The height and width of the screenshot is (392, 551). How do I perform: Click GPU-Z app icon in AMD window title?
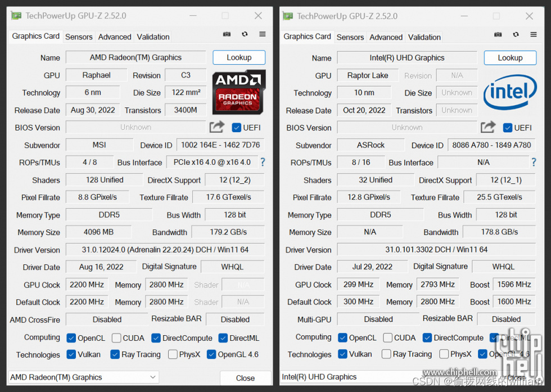point(16,16)
